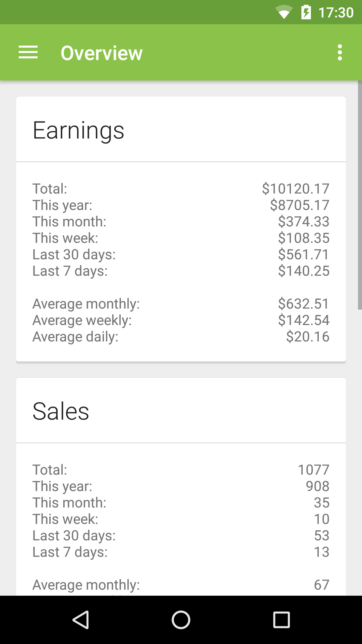362x644 pixels.
Task: Tap the total earnings value $10120.17
Action: [x=296, y=189]
